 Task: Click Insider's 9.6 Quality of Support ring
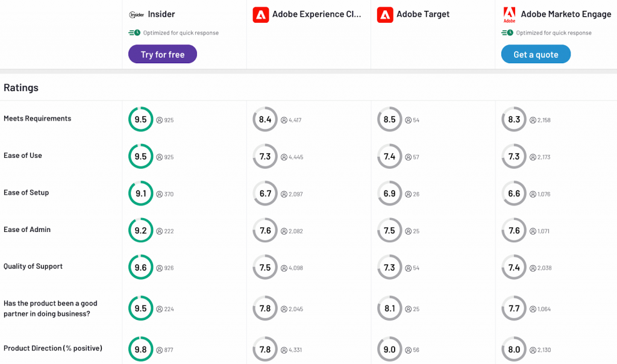point(140,268)
